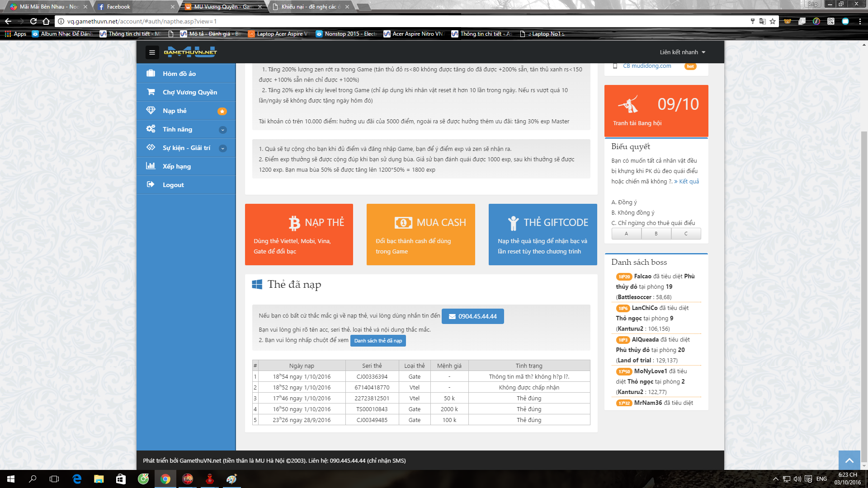Click the scroll-to-top arrow button
The height and width of the screenshot is (488, 868).
tap(849, 460)
